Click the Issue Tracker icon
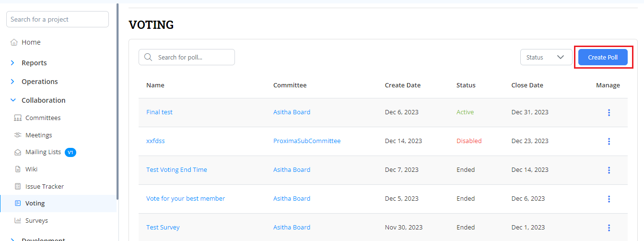The width and height of the screenshot is (644, 241). (18, 187)
